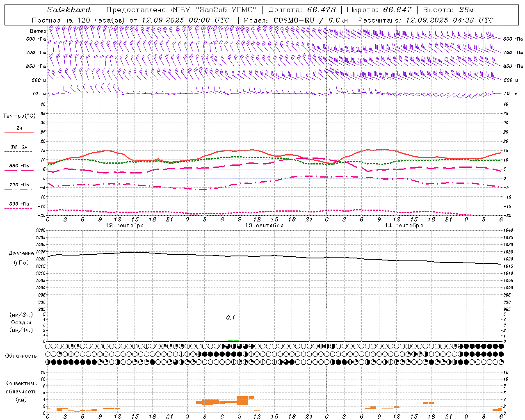Click the '850 гПа' temperature legend entry
Screen dimensions: 525x420
[x=19, y=166]
